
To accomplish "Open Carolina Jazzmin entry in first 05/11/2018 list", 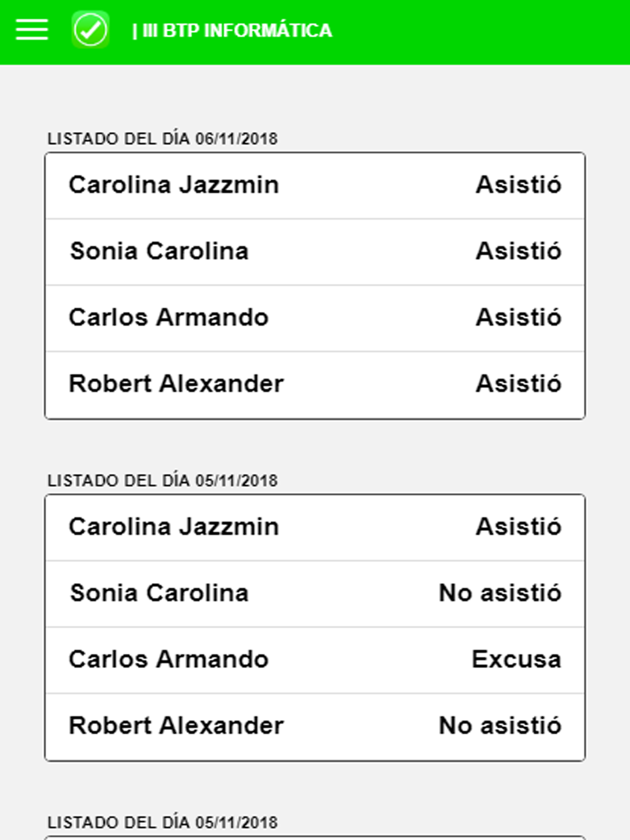I will (x=315, y=528).
